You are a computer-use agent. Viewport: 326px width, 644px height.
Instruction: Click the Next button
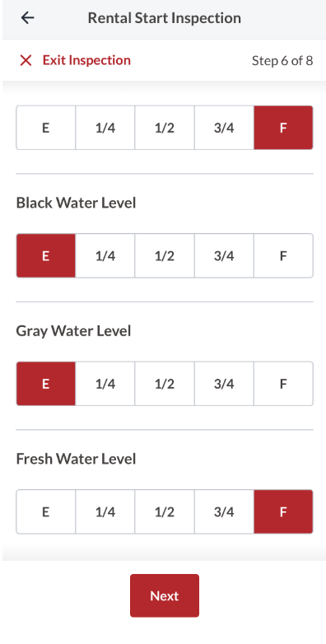click(x=165, y=595)
